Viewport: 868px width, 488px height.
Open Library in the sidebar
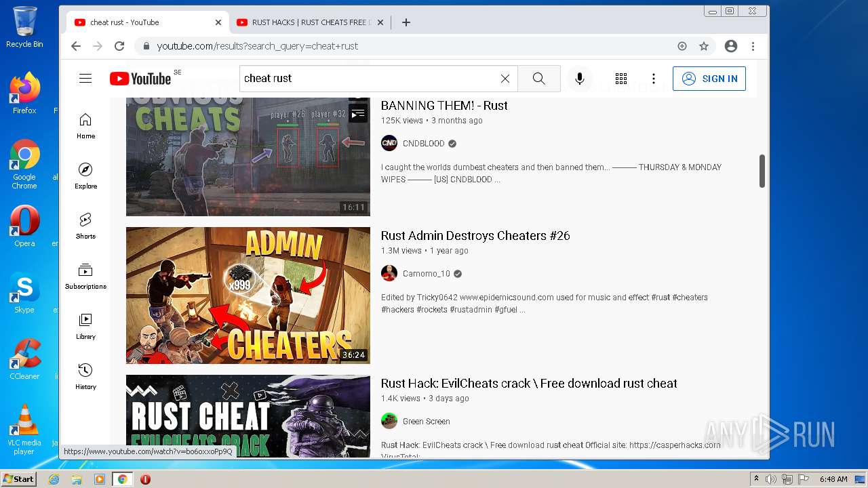click(x=85, y=327)
